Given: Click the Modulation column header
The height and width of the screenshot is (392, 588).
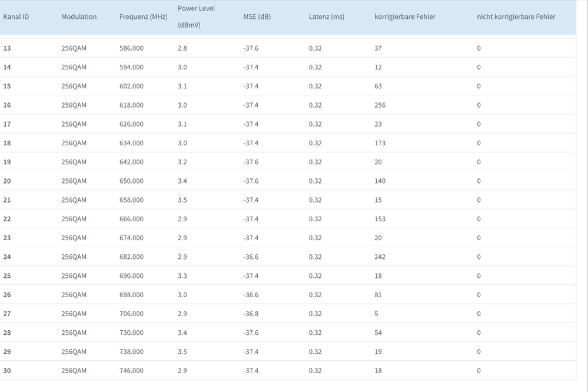Looking at the screenshot, I should [79, 16].
